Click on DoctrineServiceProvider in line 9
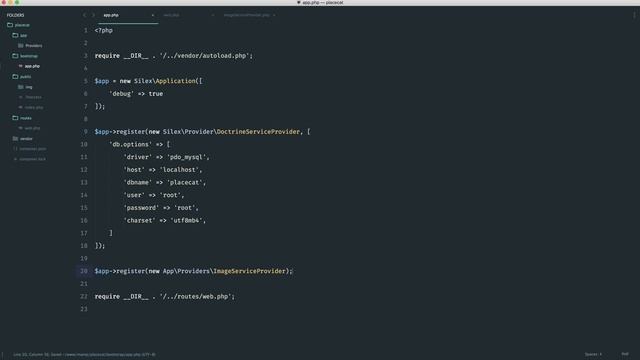 point(258,132)
